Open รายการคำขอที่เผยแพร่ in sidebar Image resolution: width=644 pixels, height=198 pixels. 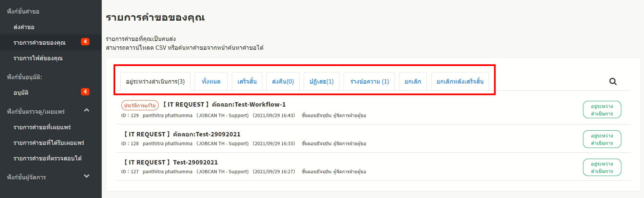pos(42,127)
